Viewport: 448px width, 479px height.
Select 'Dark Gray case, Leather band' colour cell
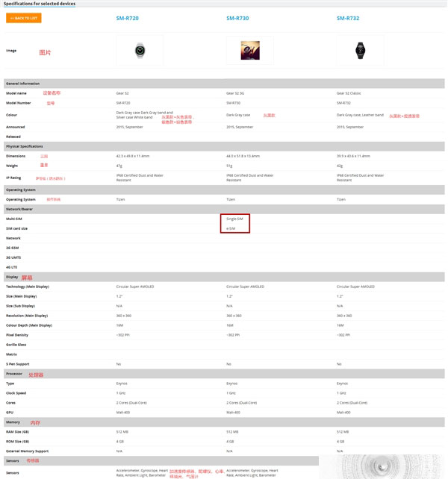pyautogui.click(x=360, y=115)
